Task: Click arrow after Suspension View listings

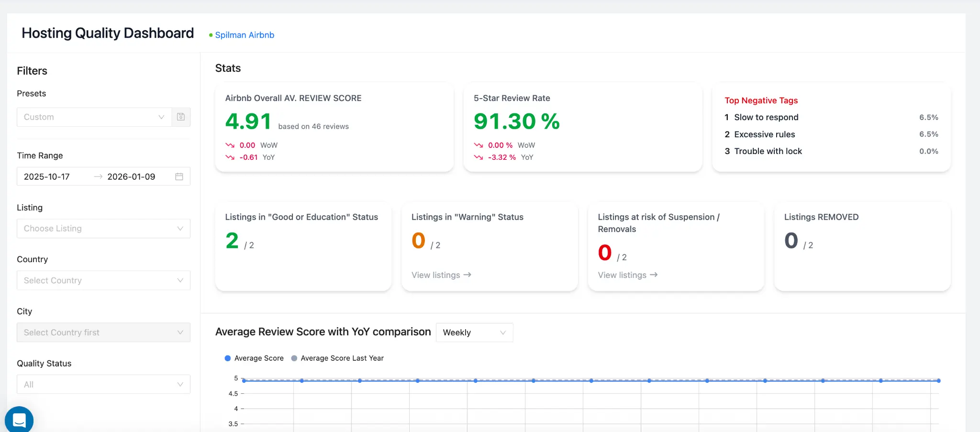Action: 654,275
